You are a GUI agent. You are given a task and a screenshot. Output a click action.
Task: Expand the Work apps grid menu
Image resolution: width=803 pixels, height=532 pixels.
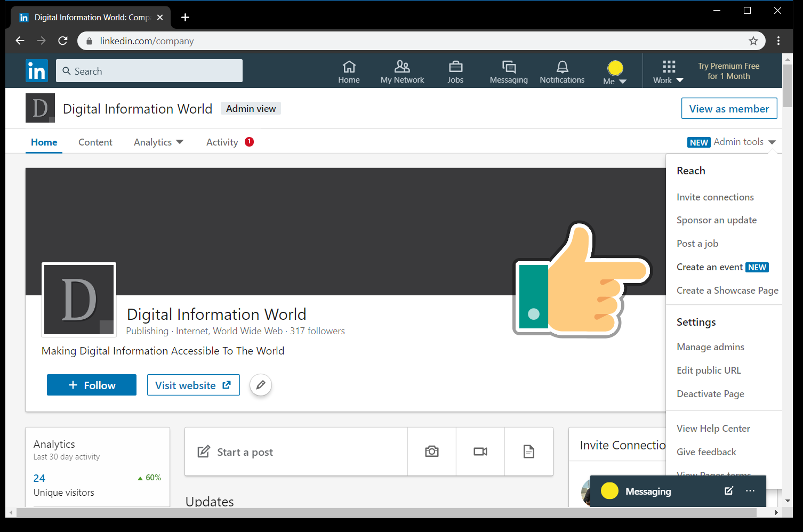coord(668,72)
